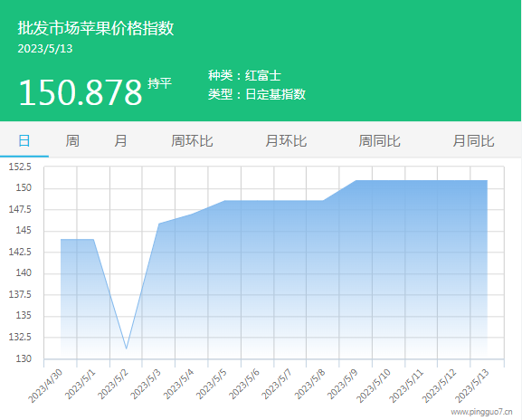The width and height of the screenshot is (522, 420).
Task: Click the 类型：日定基指数 label
Action: tap(257, 94)
